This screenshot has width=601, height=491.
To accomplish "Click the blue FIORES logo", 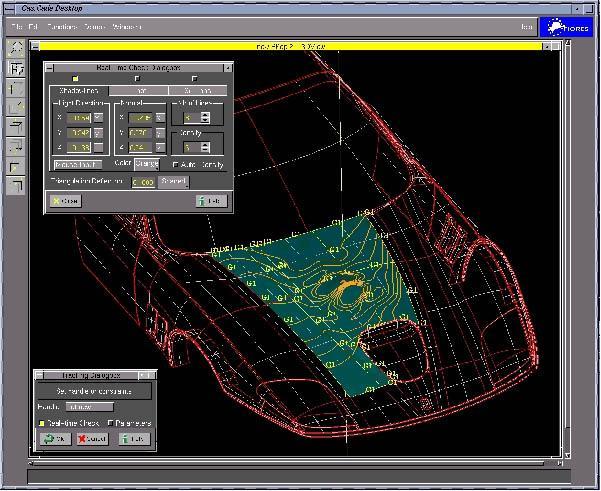I will [x=566, y=27].
